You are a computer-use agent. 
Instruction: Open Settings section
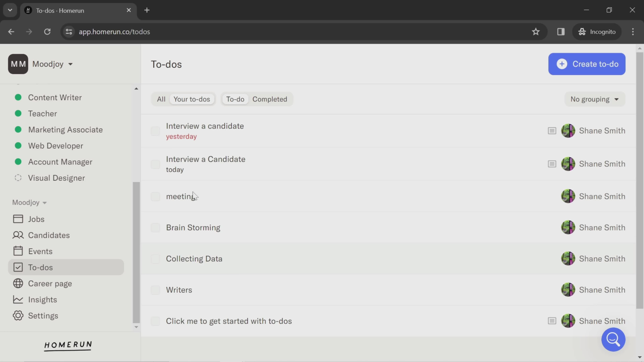click(43, 316)
